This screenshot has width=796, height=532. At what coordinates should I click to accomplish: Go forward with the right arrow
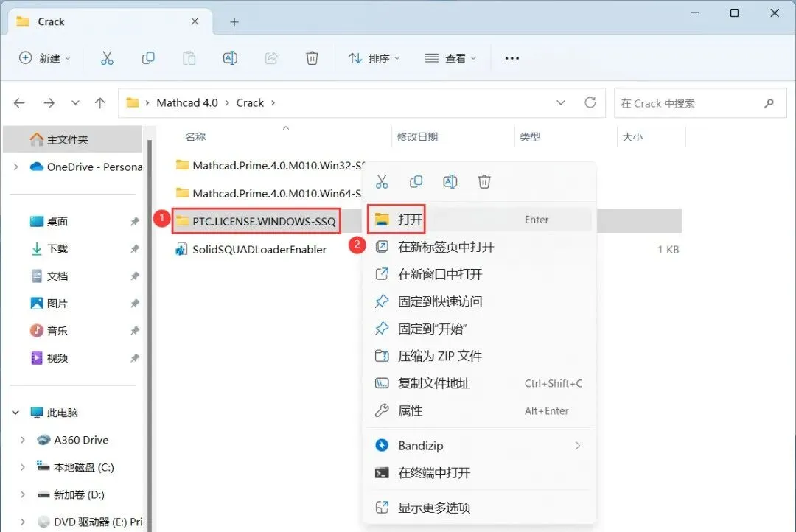point(49,103)
